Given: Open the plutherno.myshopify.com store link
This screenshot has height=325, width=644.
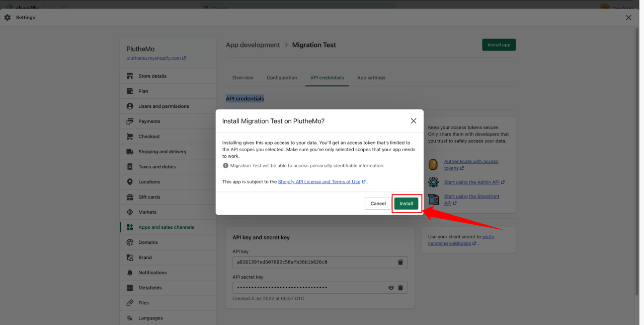Looking at the screenshot, I should click(x=156, y=58).
